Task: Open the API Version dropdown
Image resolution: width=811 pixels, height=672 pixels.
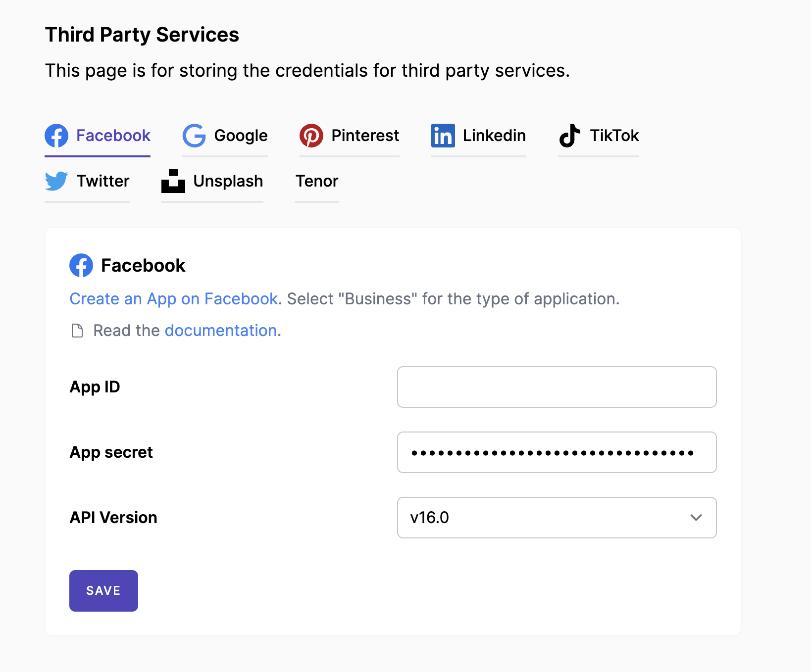Action: click(557, 518)
